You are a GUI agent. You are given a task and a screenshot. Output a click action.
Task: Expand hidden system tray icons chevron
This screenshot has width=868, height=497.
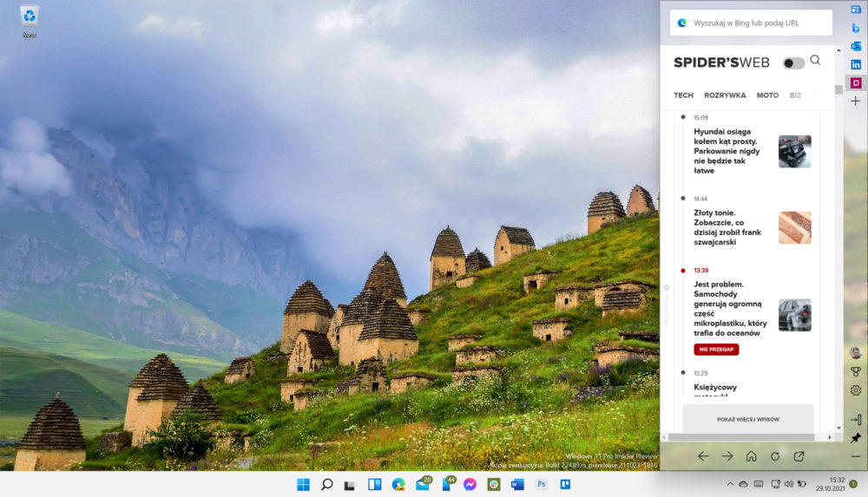[730, 484]
